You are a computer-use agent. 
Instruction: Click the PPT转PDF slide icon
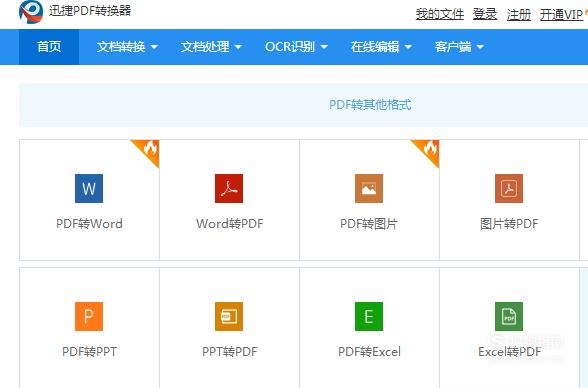tap(229, 316)
